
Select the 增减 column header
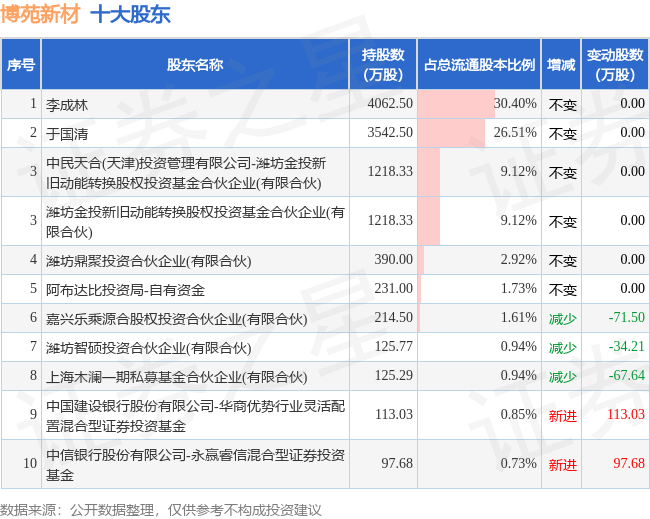click(x=561, y=65)
